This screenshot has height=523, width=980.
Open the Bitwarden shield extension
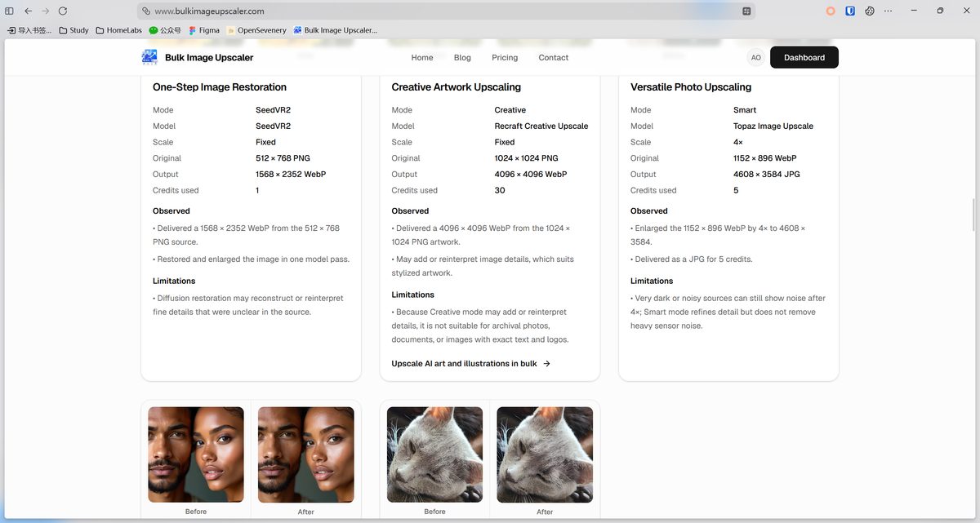click(850, 11)
